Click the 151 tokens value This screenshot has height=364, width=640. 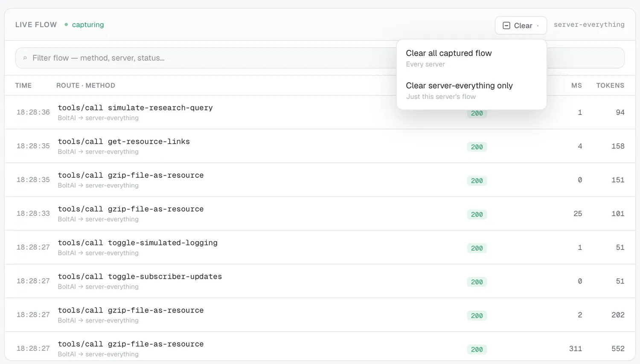coord(618,180)
